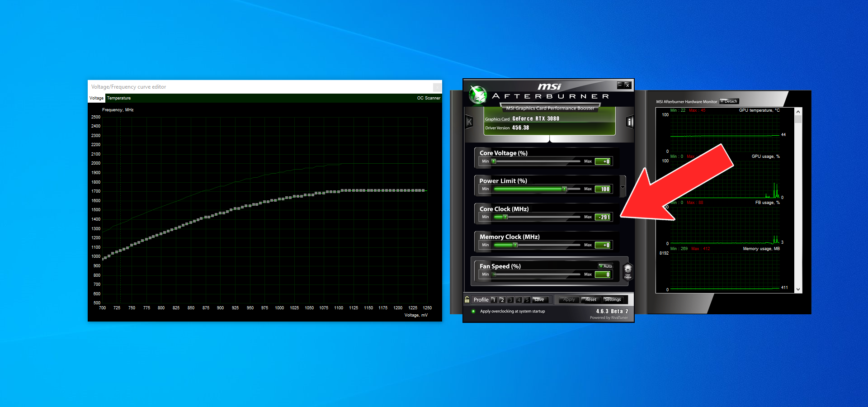Load profile slot 2
868x407 pixels.
[x=502, y=300]
